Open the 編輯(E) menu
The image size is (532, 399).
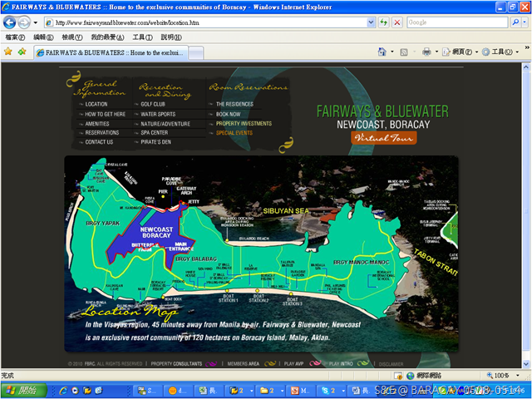[x=43, y=37]
